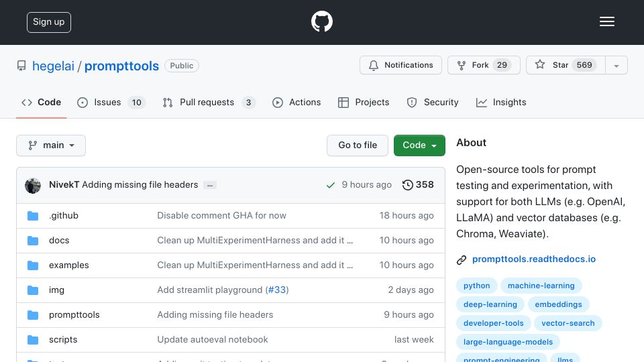Image resolution: width=644 pixels, height=362 pixels.
Task: Click the large-language-models topic tag
Action: click(508, 342)
